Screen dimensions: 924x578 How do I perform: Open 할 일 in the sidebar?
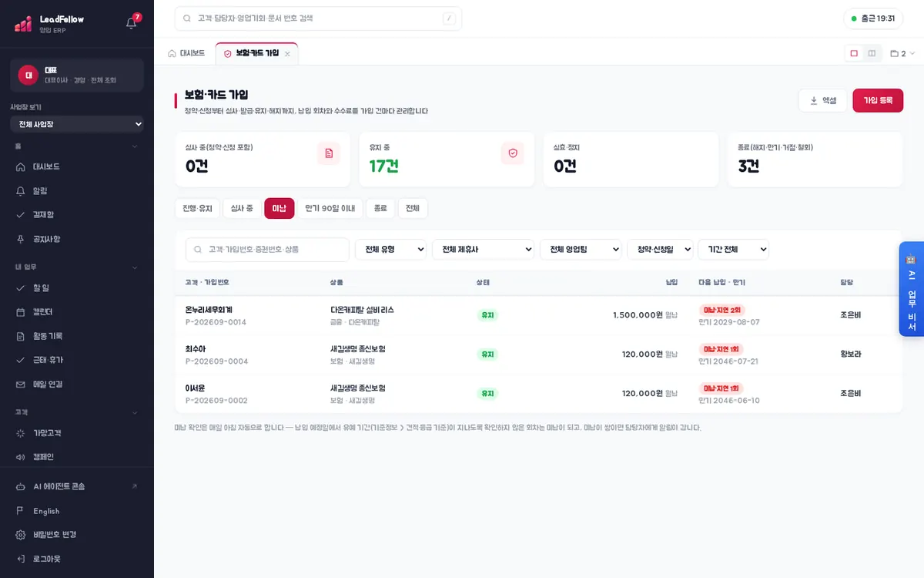(x=77, y=287)
